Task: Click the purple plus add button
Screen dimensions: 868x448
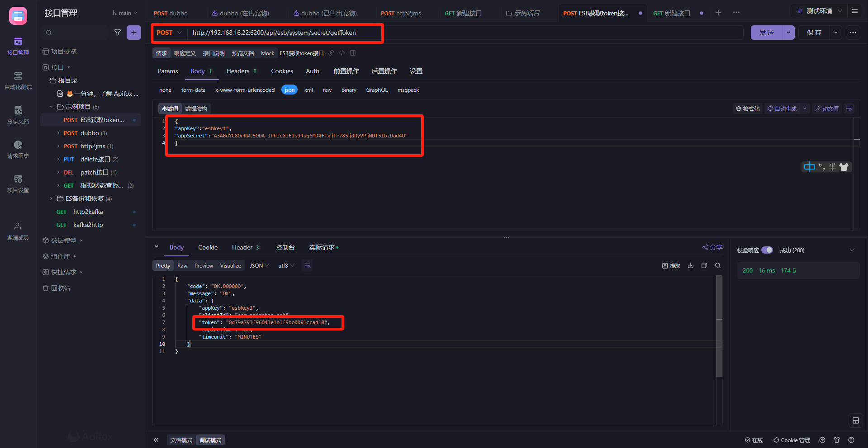Action: point(134,33)
